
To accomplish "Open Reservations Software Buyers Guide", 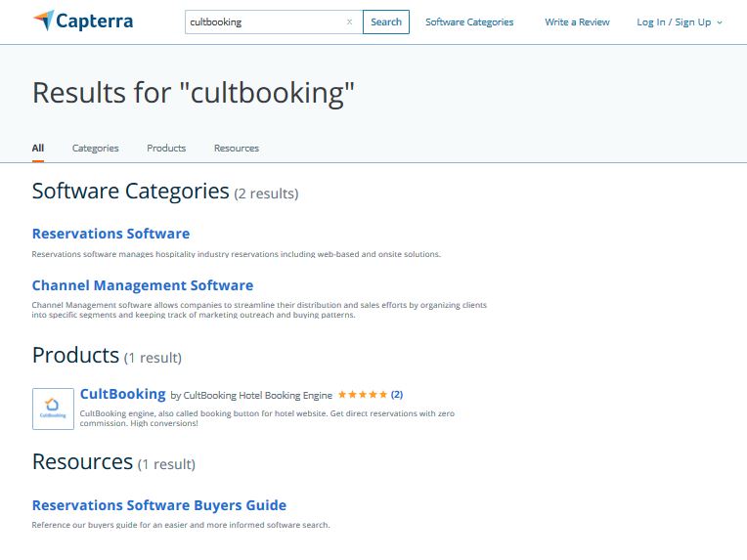I will (x=159, y=504).
